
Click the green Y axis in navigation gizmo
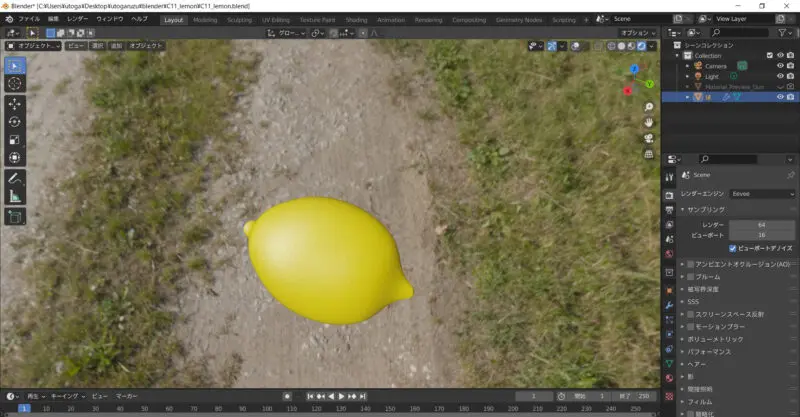[649, 84]
